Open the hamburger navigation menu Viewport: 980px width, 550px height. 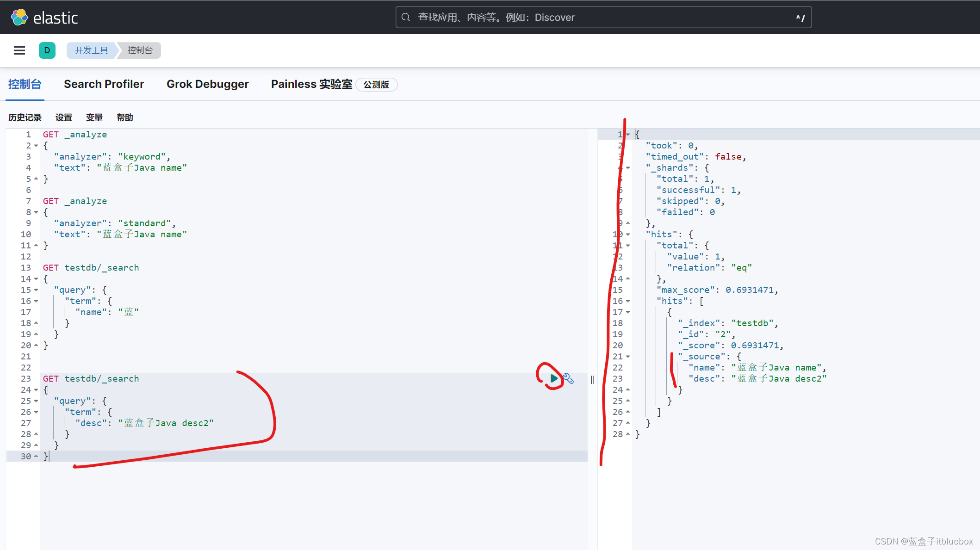(19, 50)
